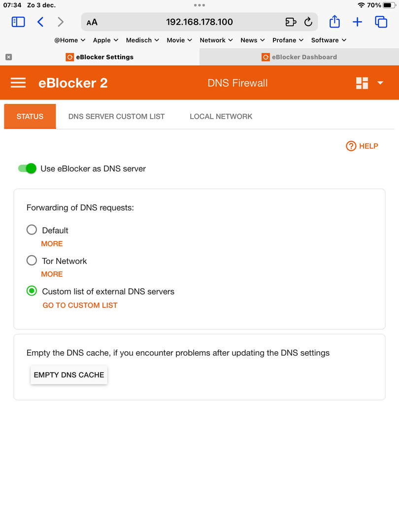Open a new tab with plus icon
The height and width of the screenshot is (532, 399).
click(357, 22)
